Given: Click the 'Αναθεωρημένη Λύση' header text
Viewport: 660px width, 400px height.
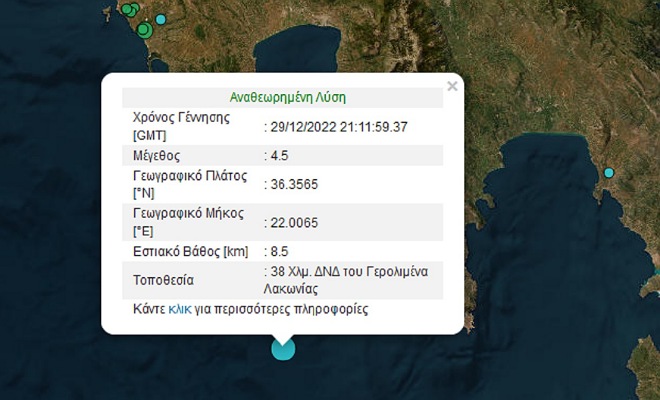Looking at the screenshot, I should (x=287, y=97).
